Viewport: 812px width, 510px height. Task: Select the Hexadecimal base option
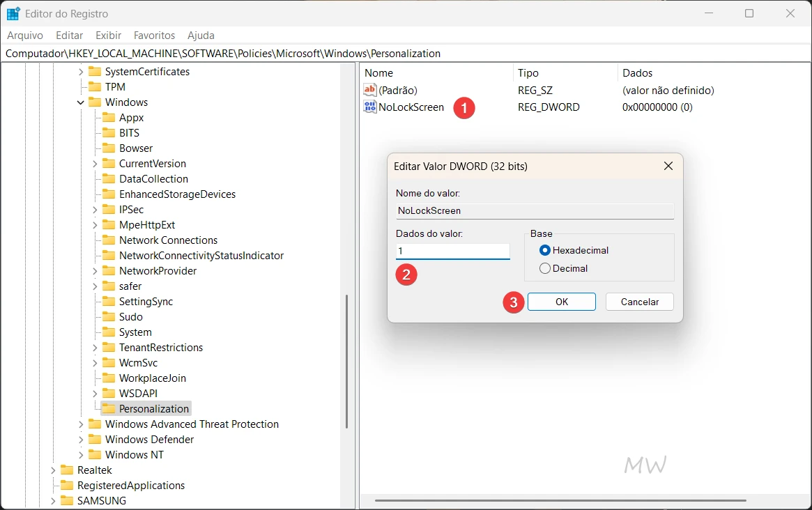[x=544, y=250]
